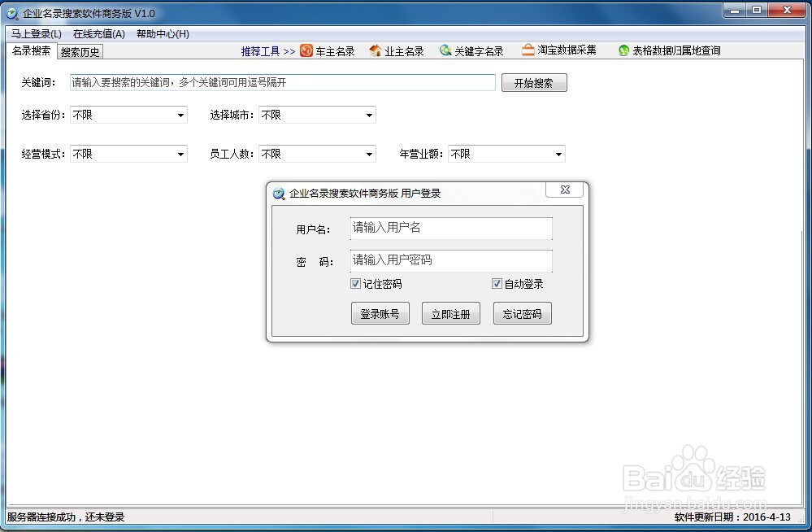
Task: Click status text 服务器连接成功，还未登录
Action: (x=66, y=517)
